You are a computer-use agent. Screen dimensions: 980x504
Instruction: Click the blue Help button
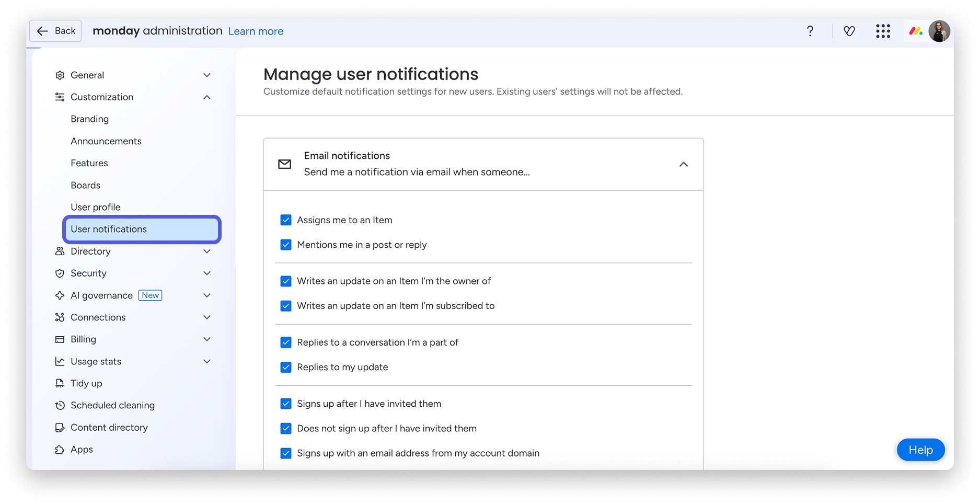pos(920,450)
